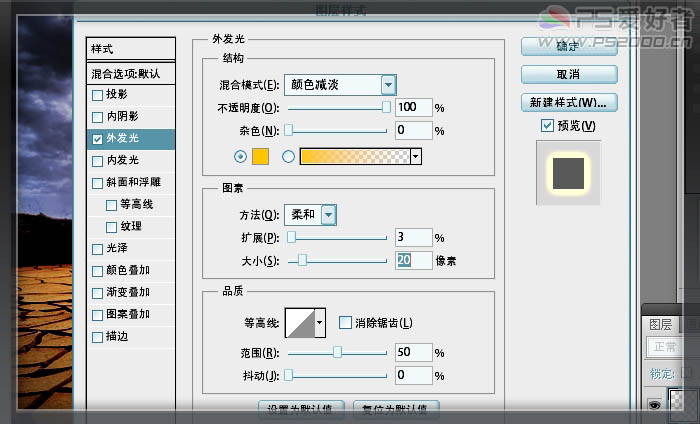Enable the 消除锯齿 anti-alias checkbox

tap(345, 322)
